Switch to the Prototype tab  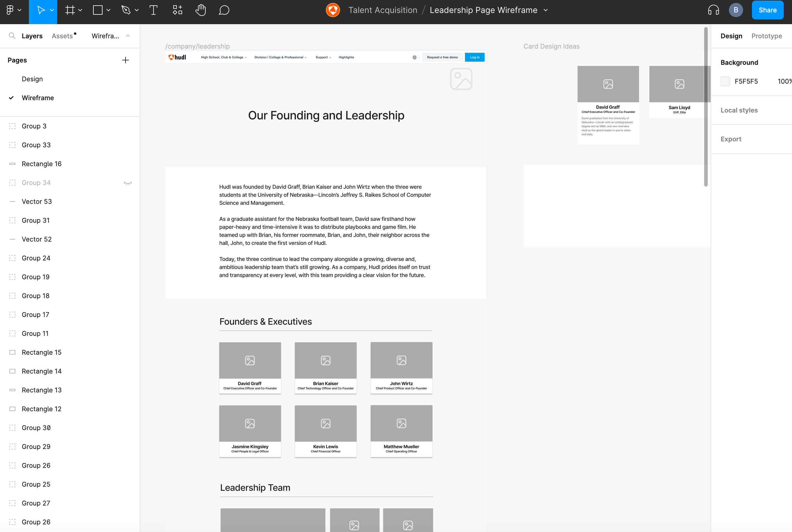(x=766, y=36)
